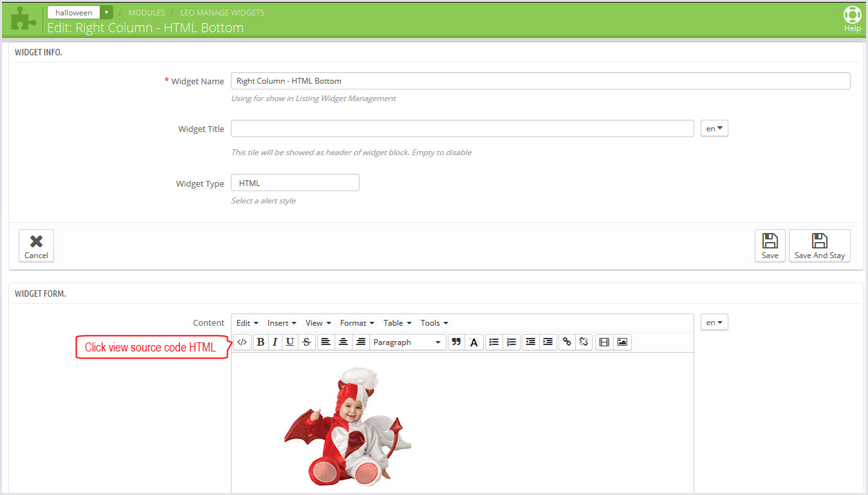Insert or edit a link
The image size is (868, 495).
click(x=567, y=342)
